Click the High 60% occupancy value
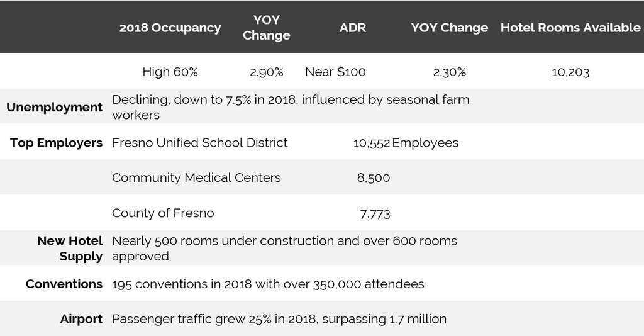Viewport: 644px width, 336px height. coord(170,72)
